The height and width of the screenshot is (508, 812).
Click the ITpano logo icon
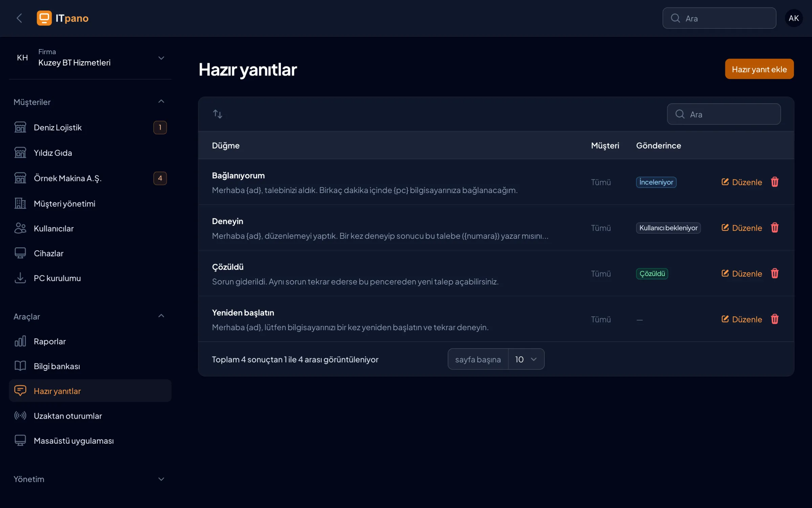pos(44,18)
